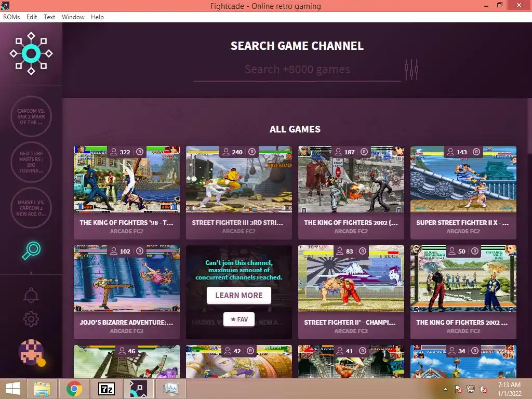532x399 pixels.
Task: Open Street Fighter III 3rd Strike thumbnail
Action: 239,179
